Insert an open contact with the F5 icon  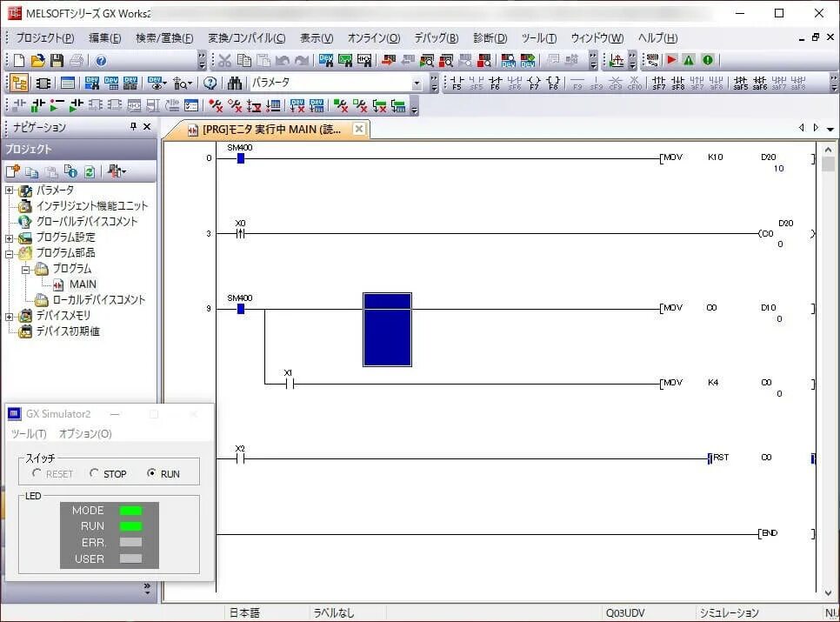coord(457,83)
